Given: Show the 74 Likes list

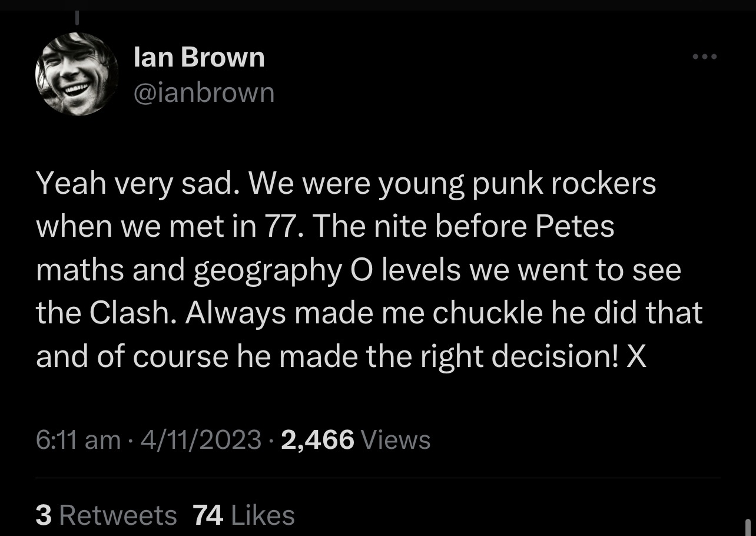Looking at the screenshot, I should pos(244,515).
